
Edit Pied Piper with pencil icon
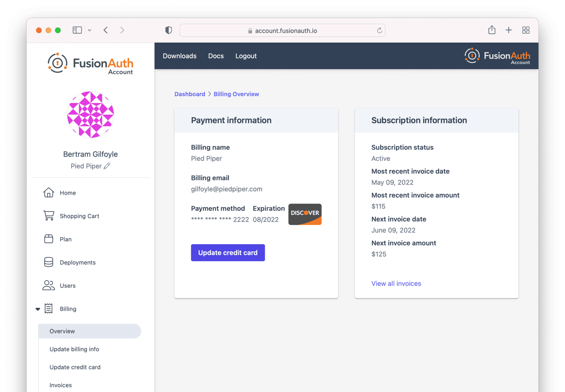tap(107, 166)
